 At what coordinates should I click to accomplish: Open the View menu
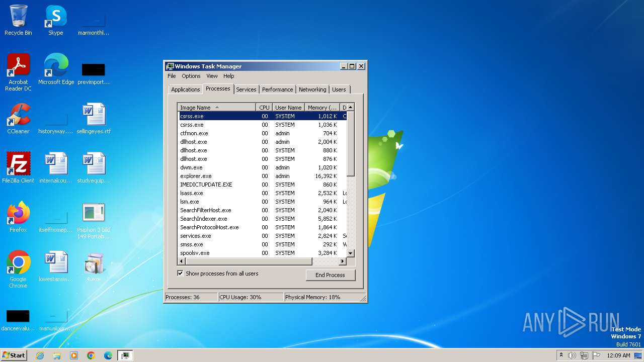pos(212,76)
